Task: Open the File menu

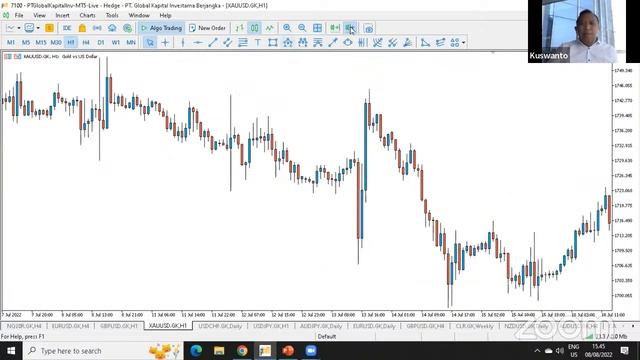Action: coord(19,15)
